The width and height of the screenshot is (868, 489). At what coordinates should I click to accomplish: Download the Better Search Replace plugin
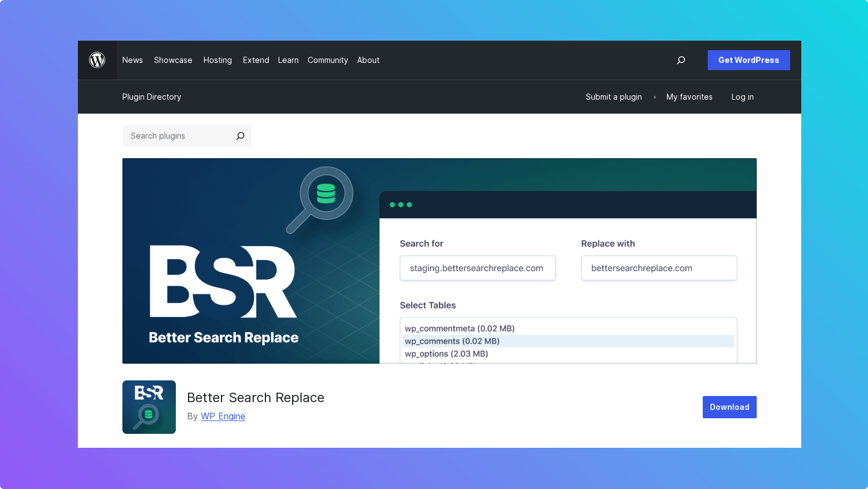click(729, 407)
